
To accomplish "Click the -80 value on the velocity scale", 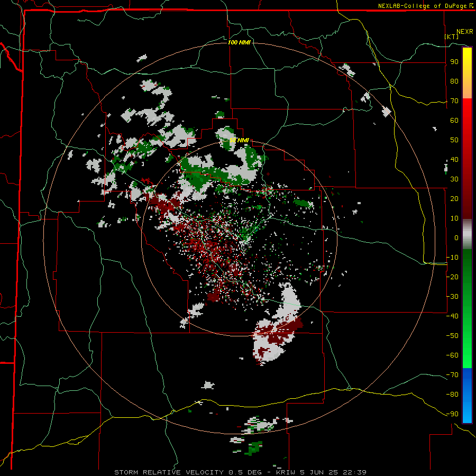I will 452,395.
